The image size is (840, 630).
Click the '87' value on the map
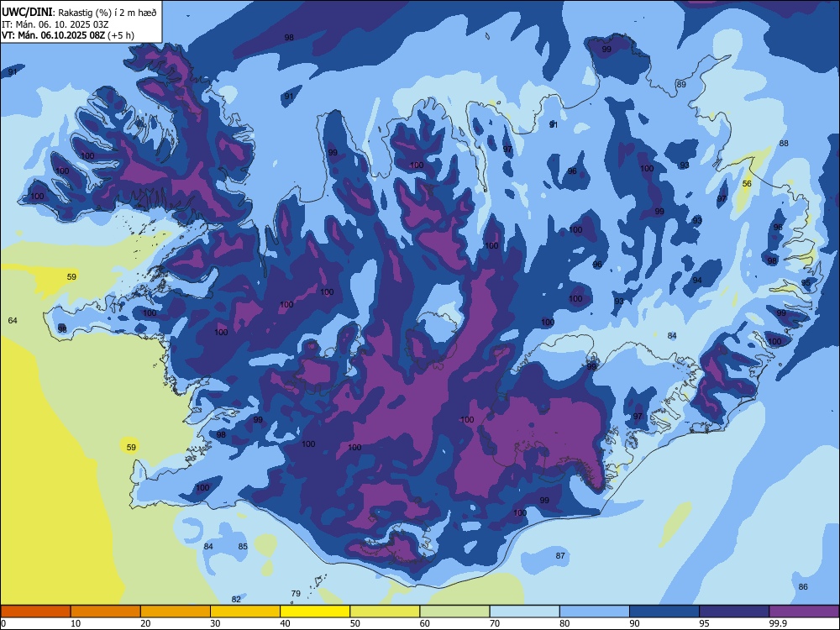click(x=560, y=555)
